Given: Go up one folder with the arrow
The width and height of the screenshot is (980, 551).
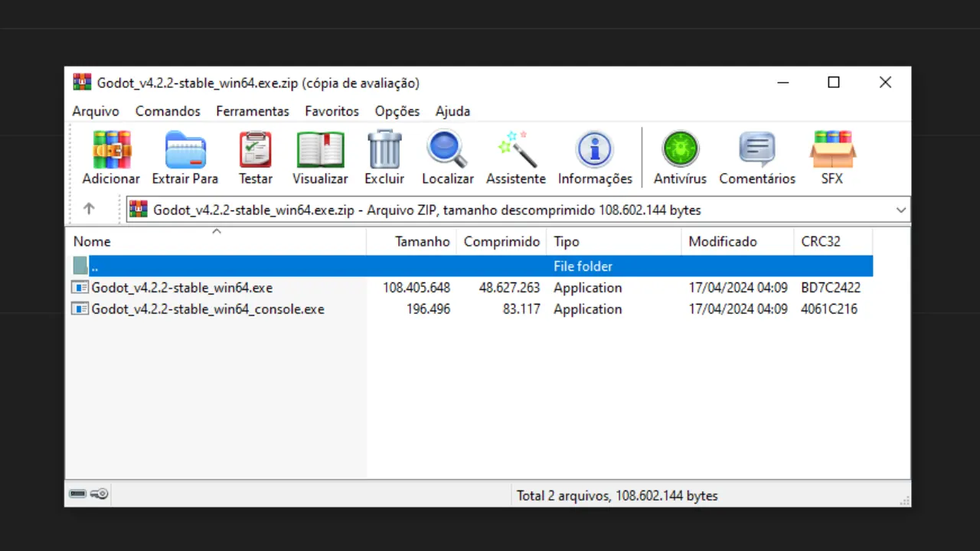Looking at the screenshot, I should pyautogui.click(x=89, y=208).
